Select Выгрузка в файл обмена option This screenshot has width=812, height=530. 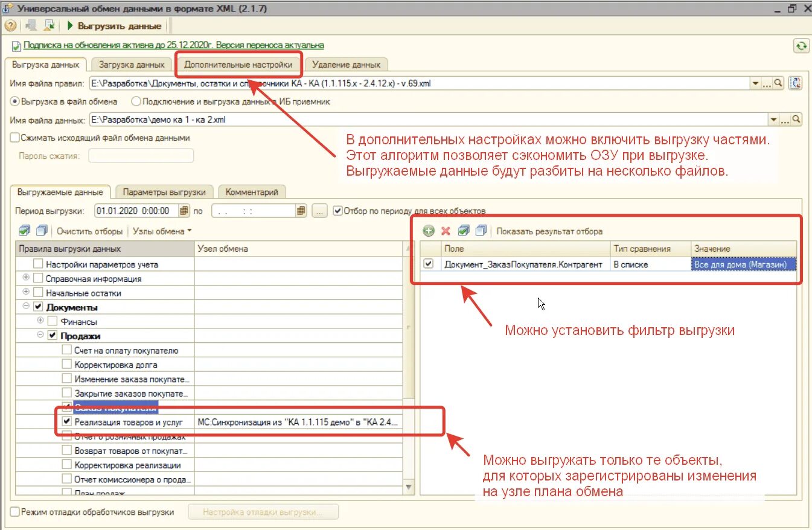(x=14, y=101)
